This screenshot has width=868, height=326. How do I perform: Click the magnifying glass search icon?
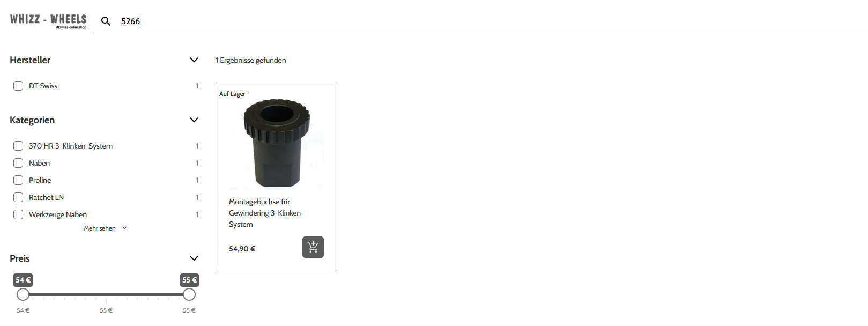(106, 21)
